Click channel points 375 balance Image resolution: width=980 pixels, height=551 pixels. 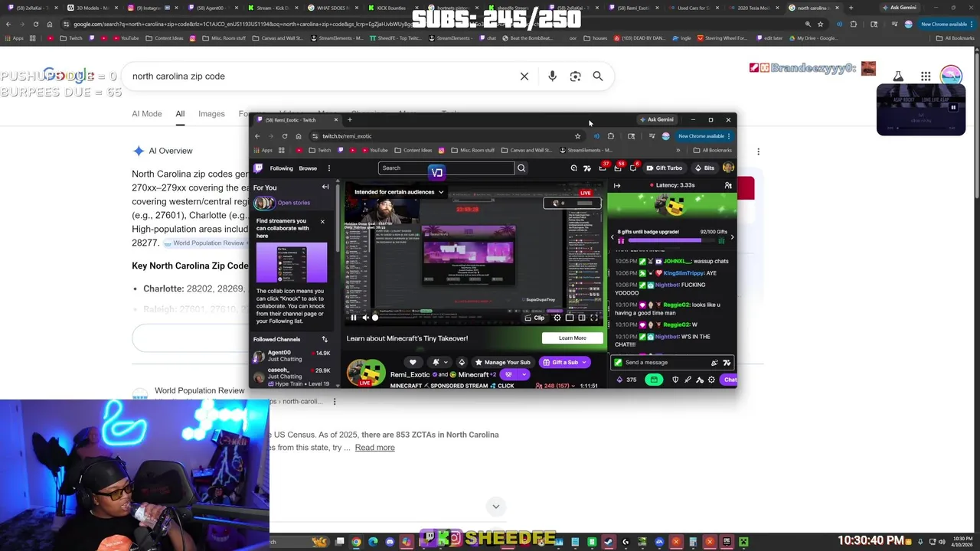tap(626, 380)
